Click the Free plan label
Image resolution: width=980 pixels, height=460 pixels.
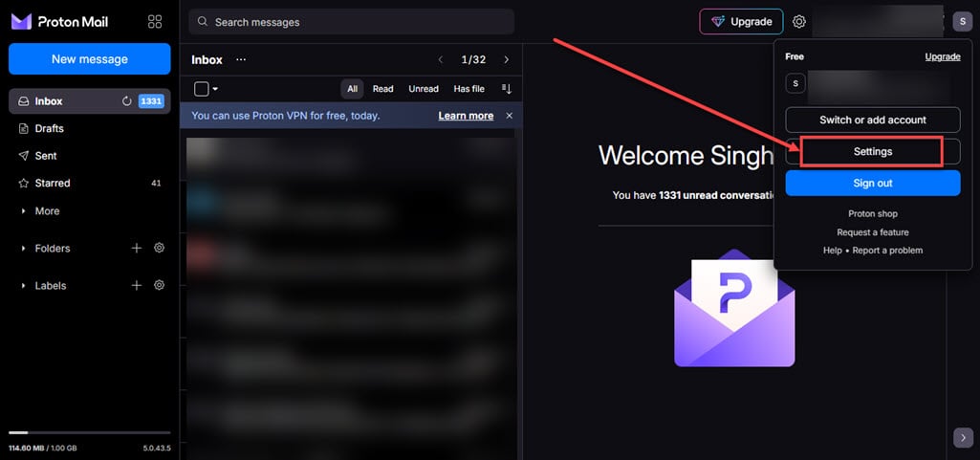pyautogui.click(x=795, y=56)
